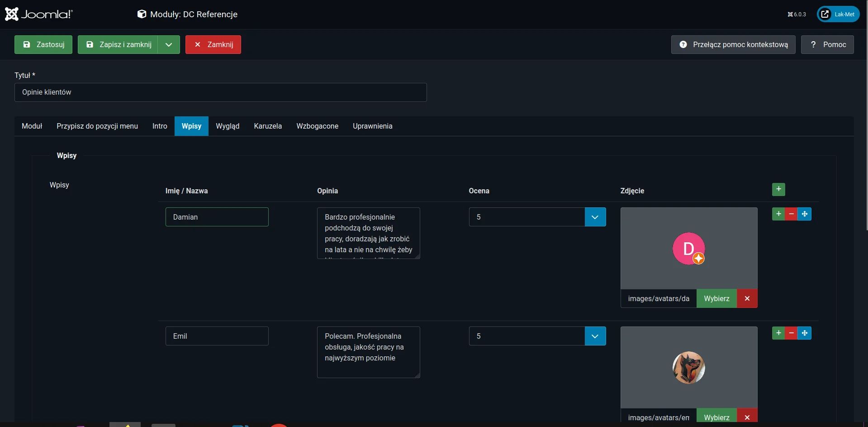This screenshot has width=868, height=427.
Task: Expand save options arrow next to Zapisz i zamknij
Action: [x=169, y=44]
